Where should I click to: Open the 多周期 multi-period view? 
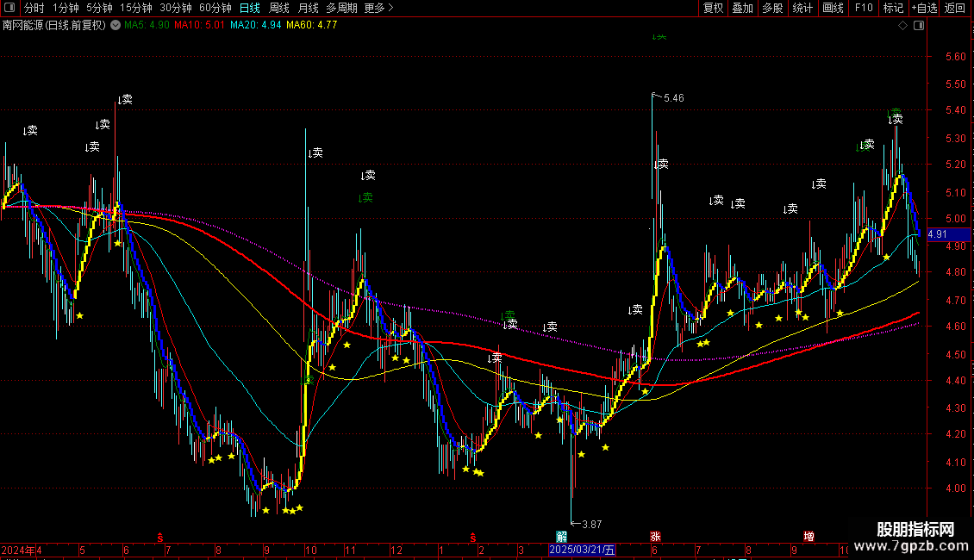pyautogui.click(x=341, y=8)
